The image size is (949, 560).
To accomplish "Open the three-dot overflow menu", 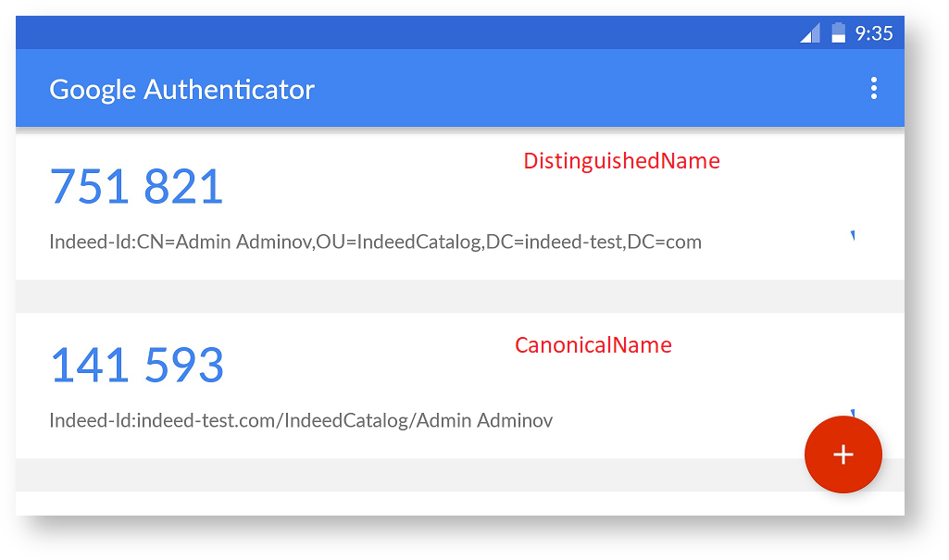I will 873,89.
